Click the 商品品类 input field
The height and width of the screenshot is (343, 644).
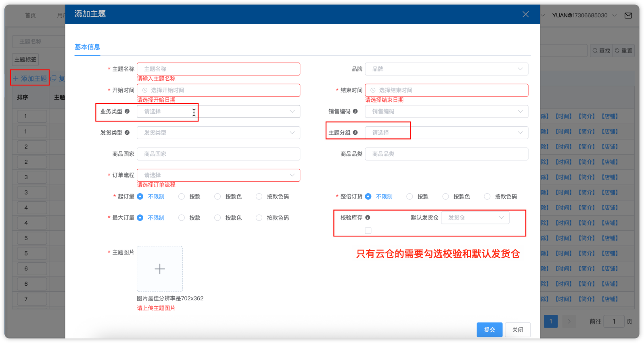(446, 154)
